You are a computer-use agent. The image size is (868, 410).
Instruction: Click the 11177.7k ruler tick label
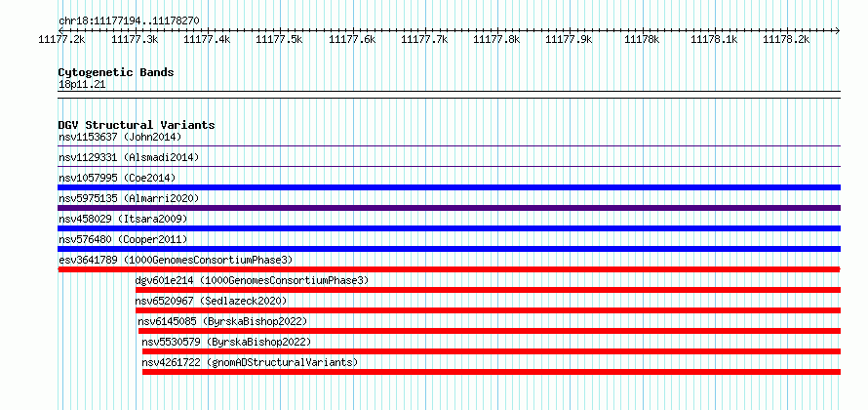[x=424, y=39]
